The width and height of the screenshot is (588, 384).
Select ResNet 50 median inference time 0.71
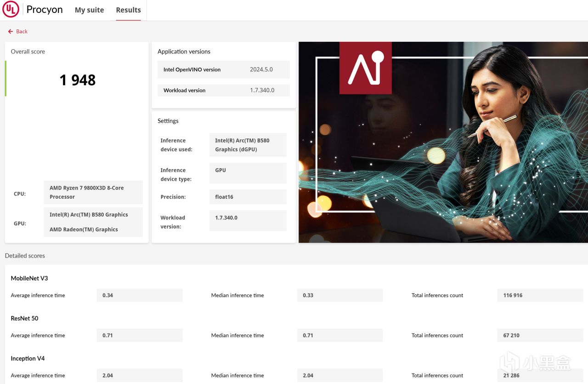340,335
